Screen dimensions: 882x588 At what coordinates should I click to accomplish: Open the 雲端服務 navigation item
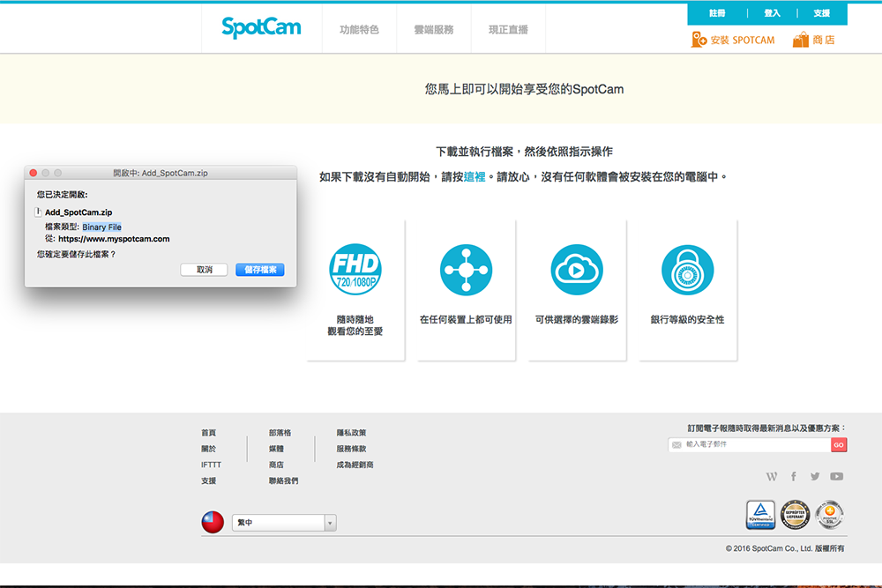point(433,30)
